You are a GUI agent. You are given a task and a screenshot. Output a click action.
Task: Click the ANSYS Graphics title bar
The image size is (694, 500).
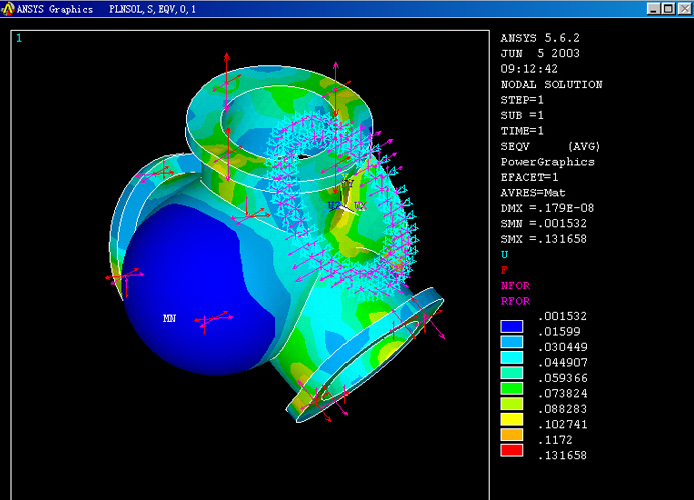[350, 9]
